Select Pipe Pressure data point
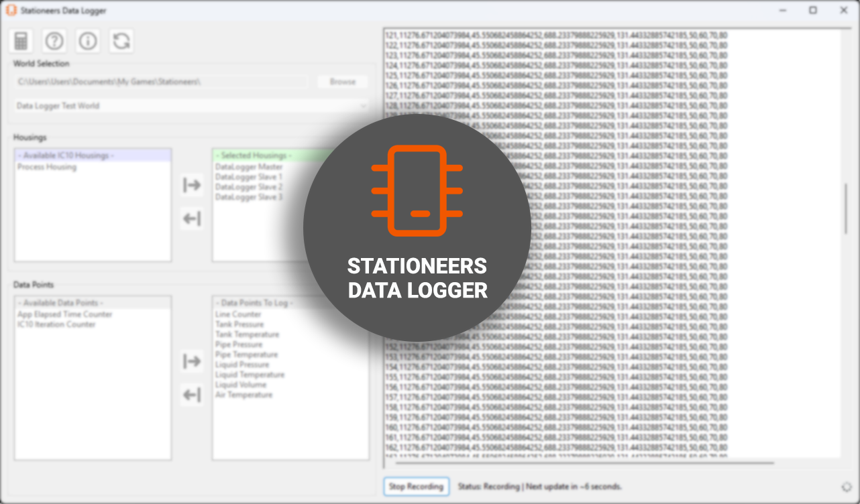 coord(238,344)
